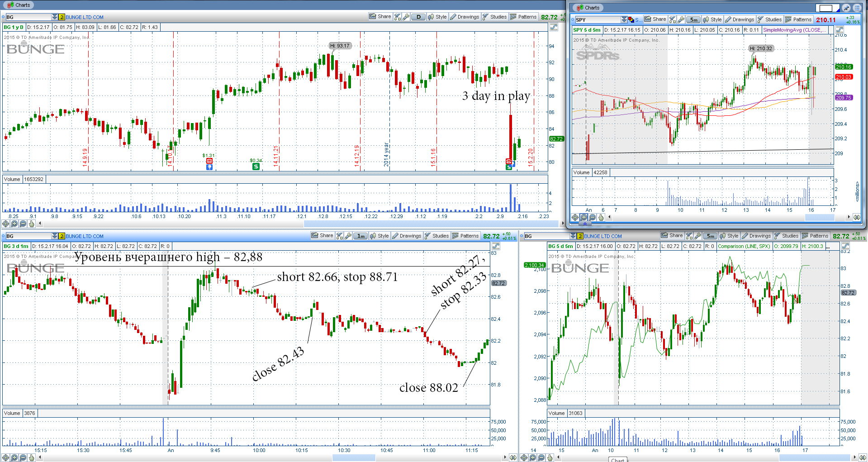
Task: Enable pan hand tool under SPY chart
Action: (x=601, y=217)
